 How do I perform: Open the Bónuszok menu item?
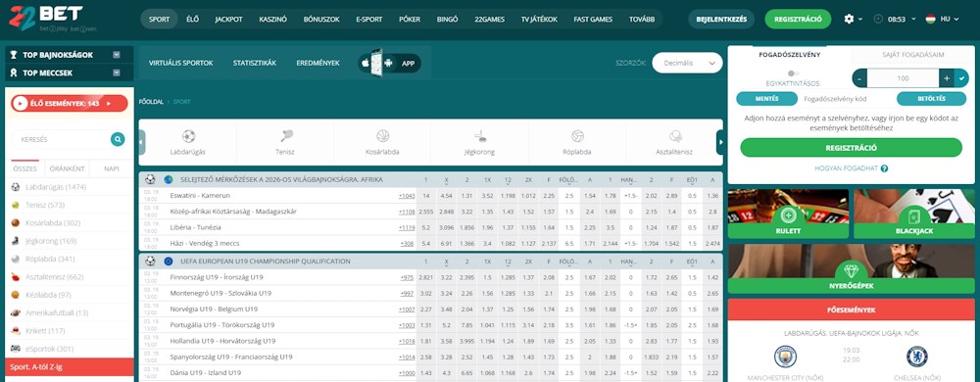tap(321, 20)
